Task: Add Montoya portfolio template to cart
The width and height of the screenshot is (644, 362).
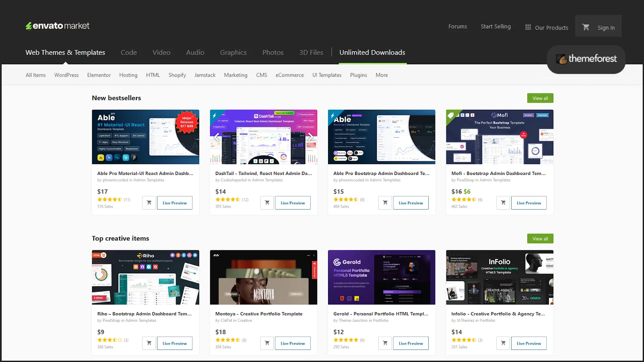Action: click(x=267, y=343)
